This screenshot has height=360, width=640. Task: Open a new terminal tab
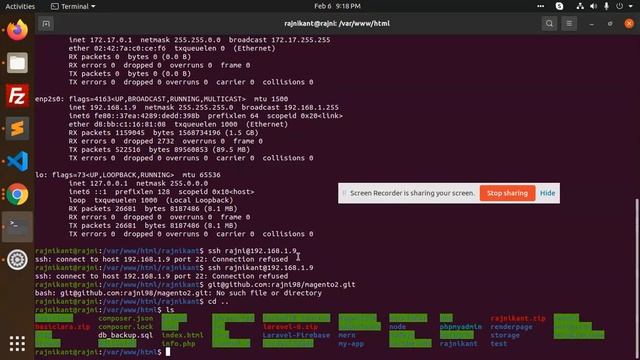click(x=46, y=24)
